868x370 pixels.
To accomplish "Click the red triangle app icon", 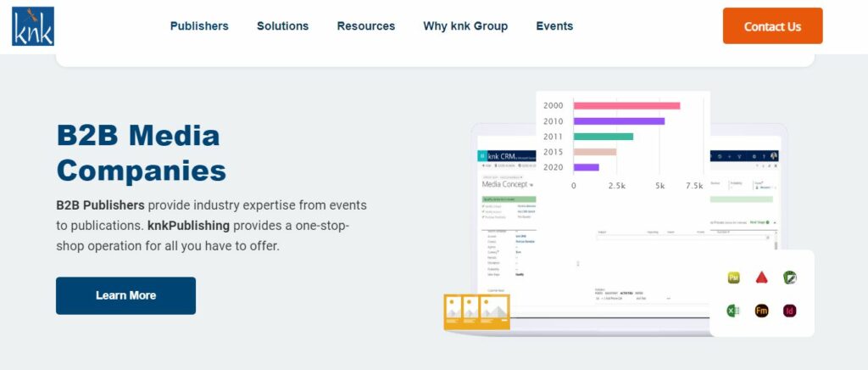I will coord(762,277).
